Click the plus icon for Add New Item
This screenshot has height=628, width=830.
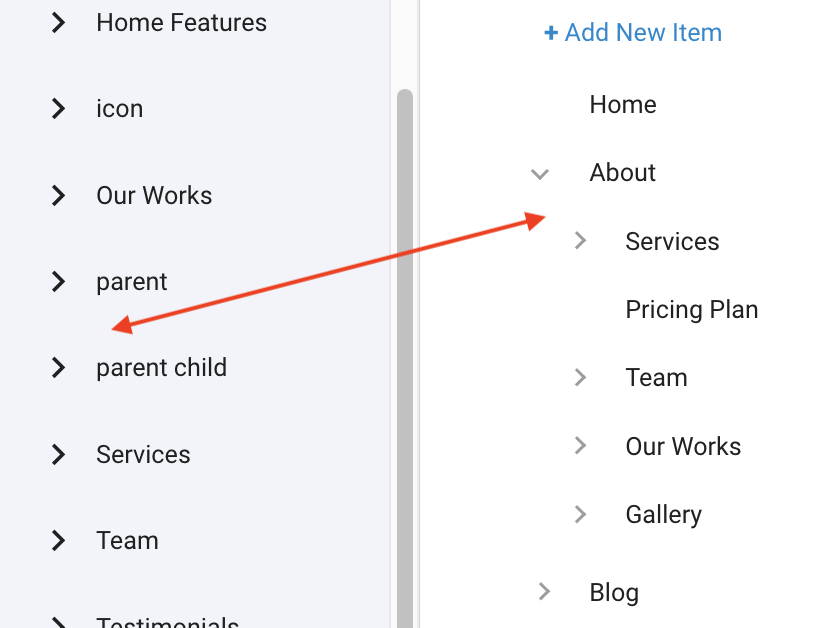coord(551,33)
